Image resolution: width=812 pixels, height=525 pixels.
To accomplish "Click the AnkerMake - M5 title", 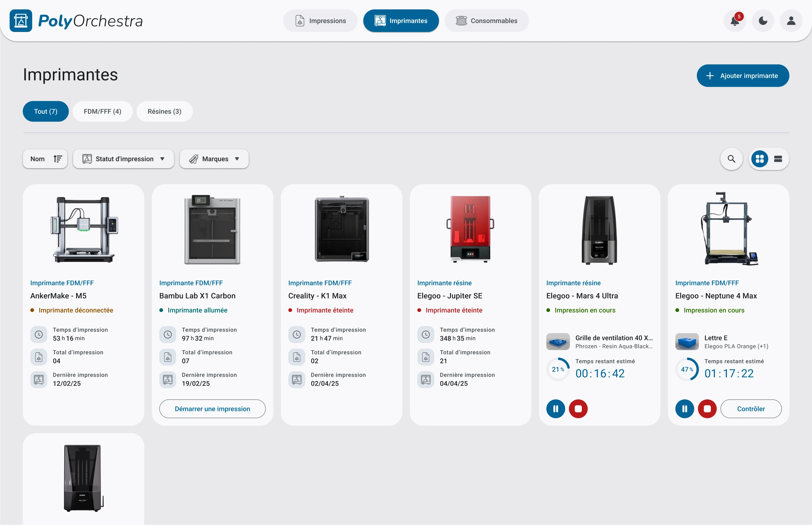I will tap(58, 296).
